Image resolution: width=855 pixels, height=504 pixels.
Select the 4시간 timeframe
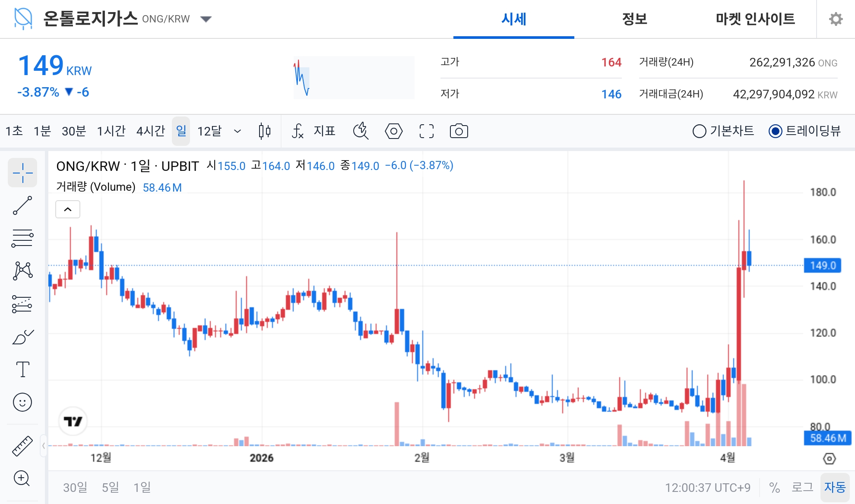(x=150, y=131)
